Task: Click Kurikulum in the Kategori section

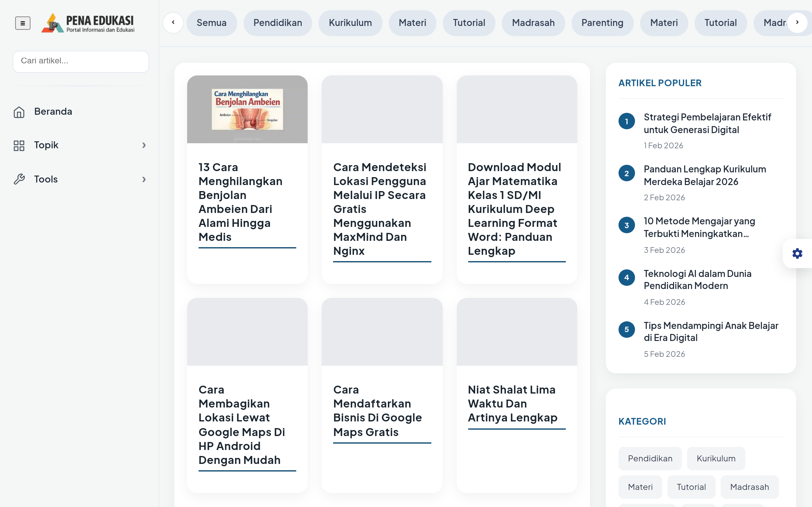Action: [716, 459]
